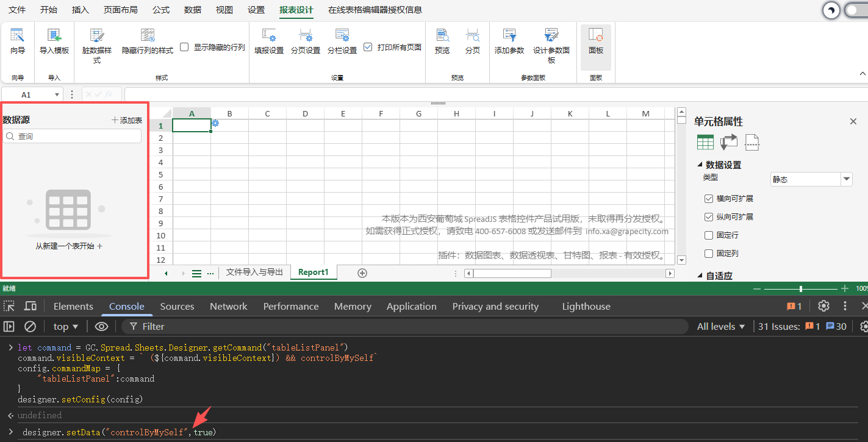The image size is (868, 442).
Task: Uncheck 横向可扩展 checkbox
Action: click(709, 199)
